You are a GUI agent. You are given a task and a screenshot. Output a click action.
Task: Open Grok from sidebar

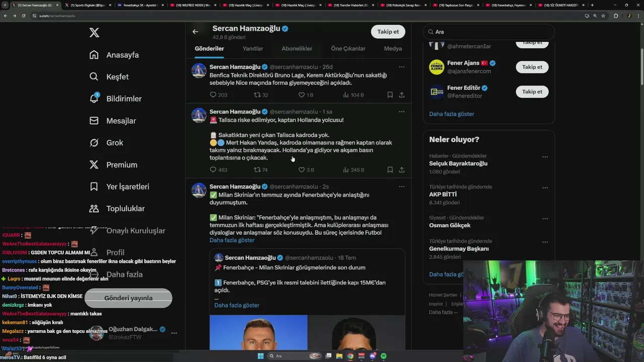[106, 143]
